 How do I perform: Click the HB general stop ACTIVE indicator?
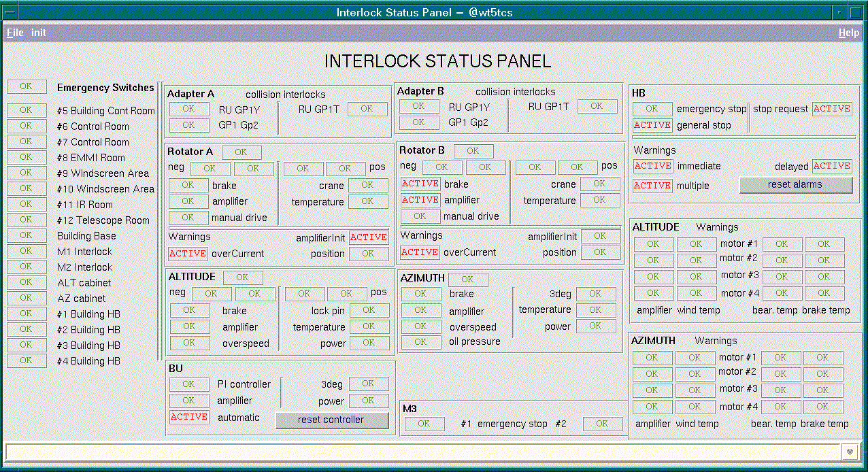click(x=652, y=125)
